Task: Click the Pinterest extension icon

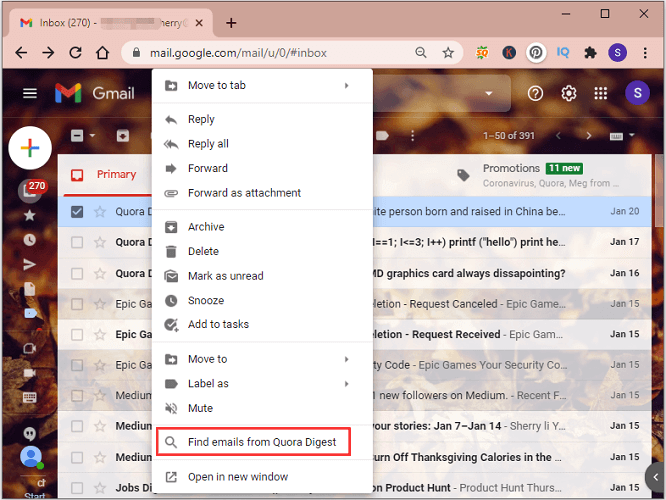Action: (536, 53)
